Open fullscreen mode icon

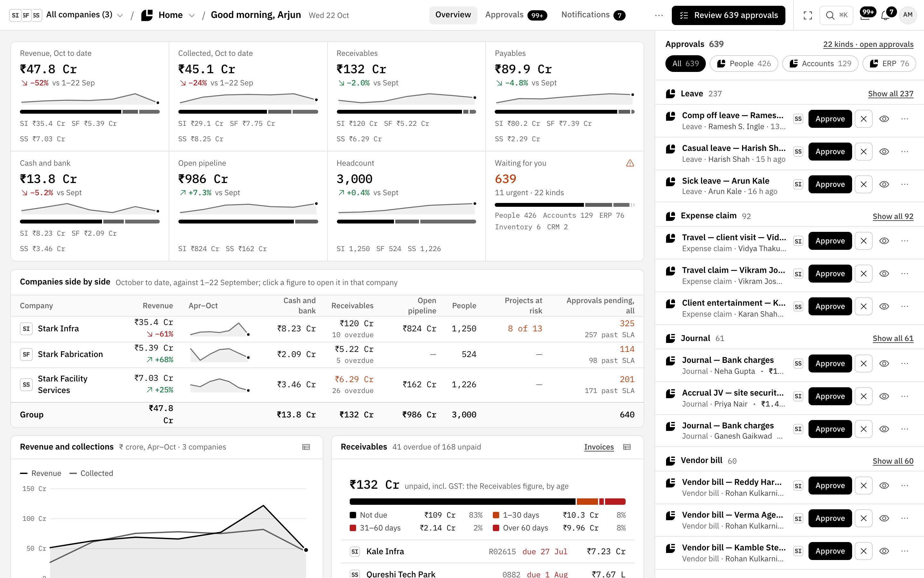(x=808, y=15)
